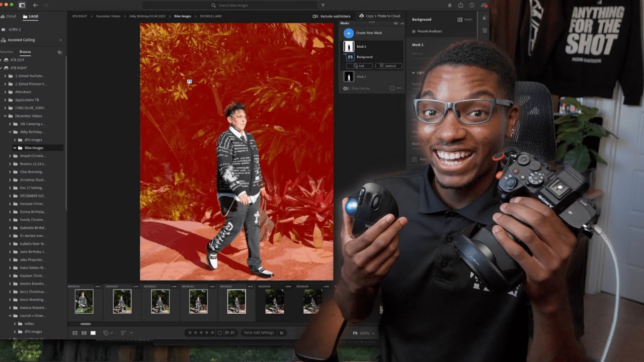Dismiss the Paste Edit Settings bar with X
Screen dimensions: 644x362
(x=281, y=333)
